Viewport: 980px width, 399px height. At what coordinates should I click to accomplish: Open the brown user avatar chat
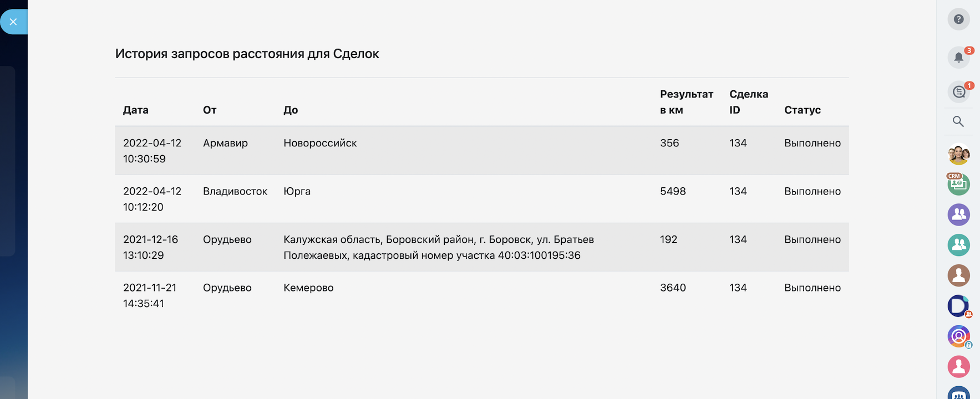958,275
